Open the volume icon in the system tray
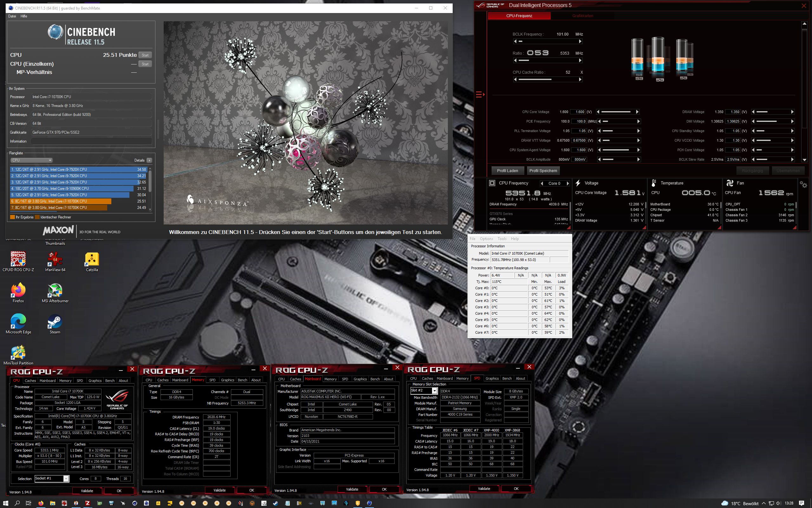This screenshot has width=812, height=508. click(778, 503)
